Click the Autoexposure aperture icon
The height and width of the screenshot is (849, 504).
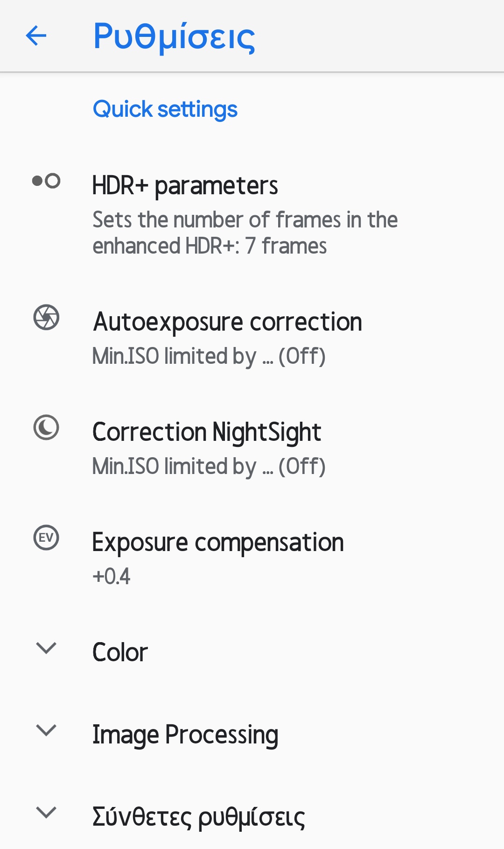pos(46,318)
